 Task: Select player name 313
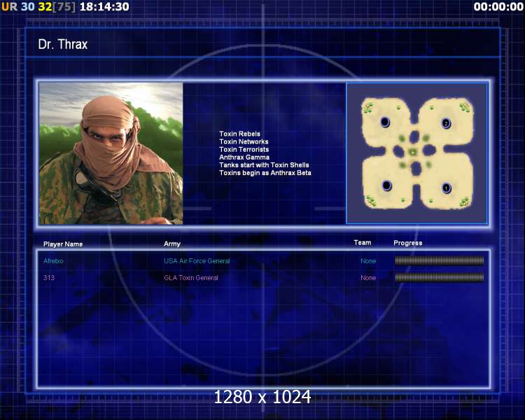(49, 278)
